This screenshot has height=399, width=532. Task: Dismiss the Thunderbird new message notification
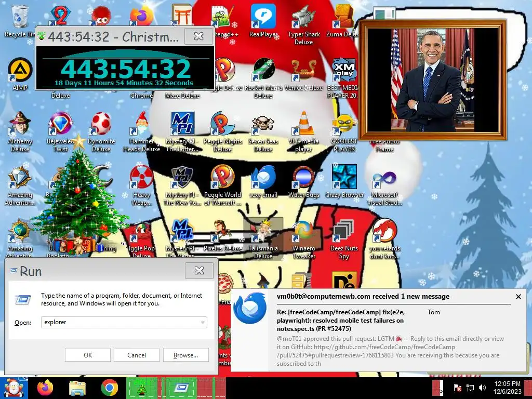click(518, 297)
